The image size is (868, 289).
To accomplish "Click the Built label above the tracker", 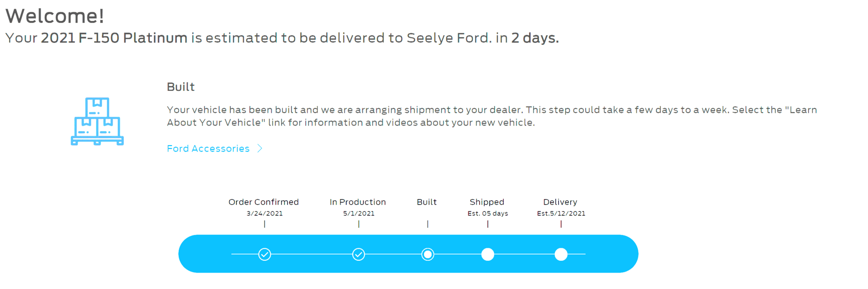I will [x=427, y=202].
